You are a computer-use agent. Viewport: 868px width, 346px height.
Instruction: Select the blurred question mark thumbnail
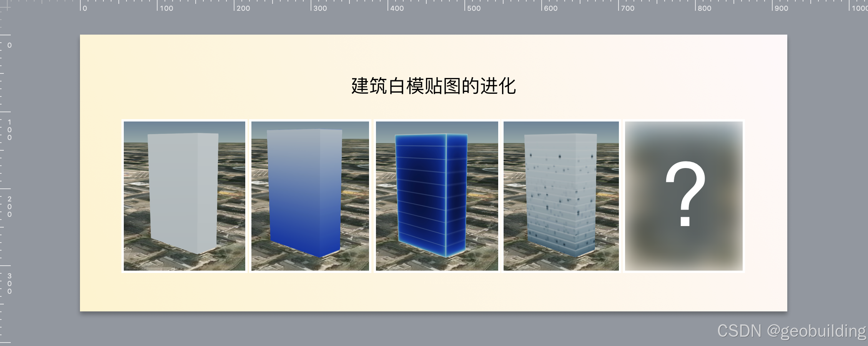pos(684,196)
